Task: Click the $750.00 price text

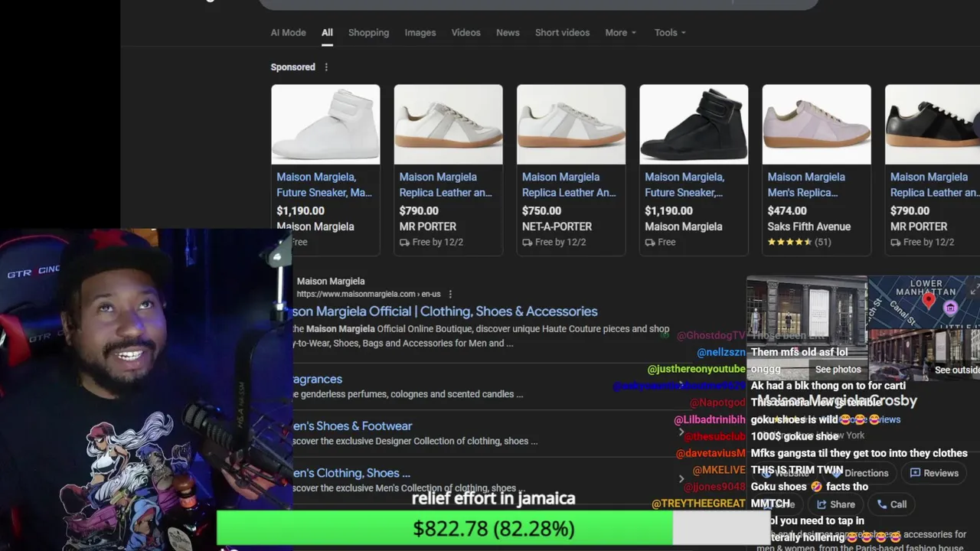Action: click(x=541, y=210)
